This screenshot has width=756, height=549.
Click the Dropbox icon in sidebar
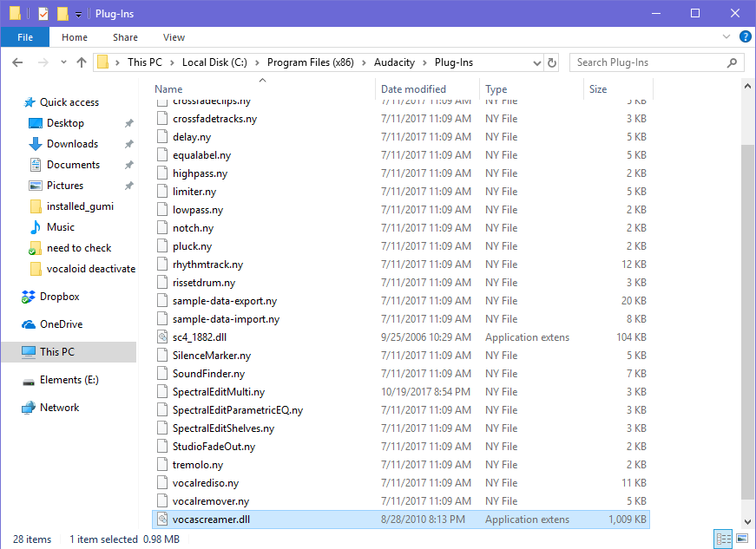click(x=29, y=297)
